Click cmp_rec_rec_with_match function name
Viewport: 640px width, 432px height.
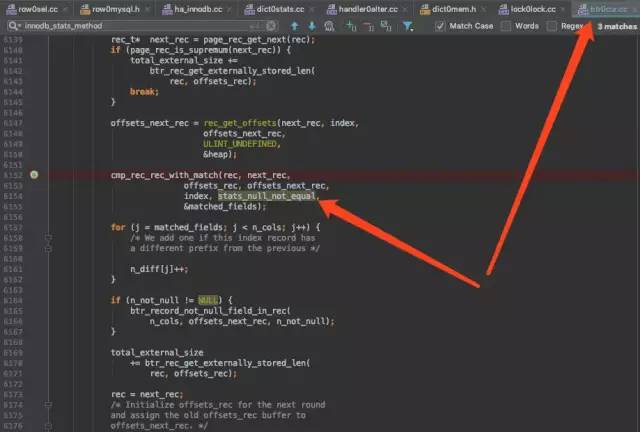point(165,175)
